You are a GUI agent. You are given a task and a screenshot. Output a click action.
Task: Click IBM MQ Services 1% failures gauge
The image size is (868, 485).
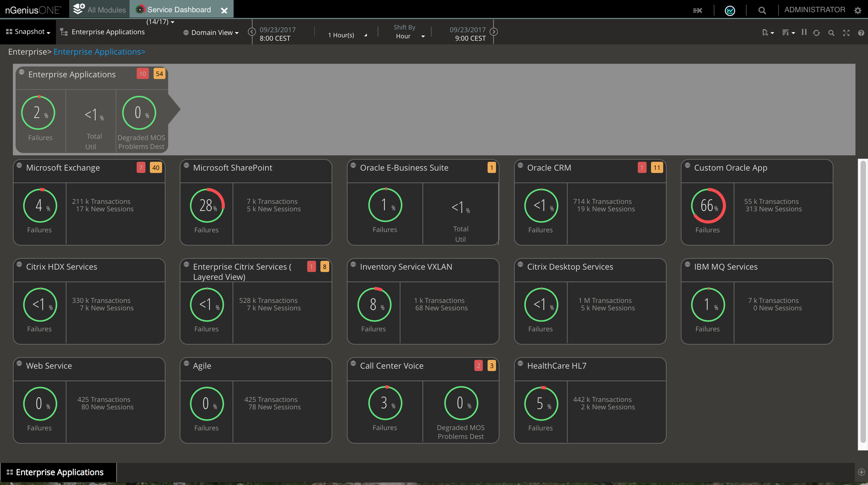tap(708, 304)
